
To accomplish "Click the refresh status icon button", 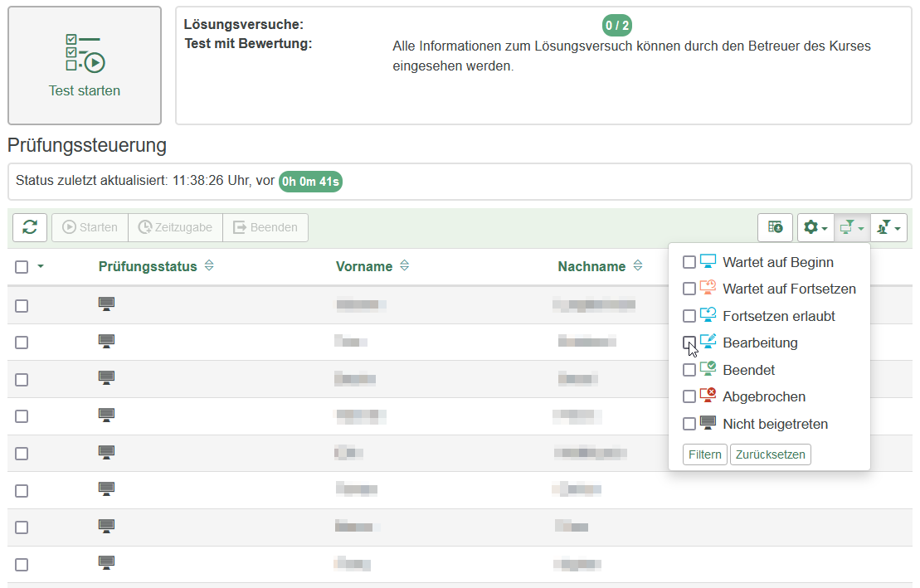I will [x=30, y=227].
